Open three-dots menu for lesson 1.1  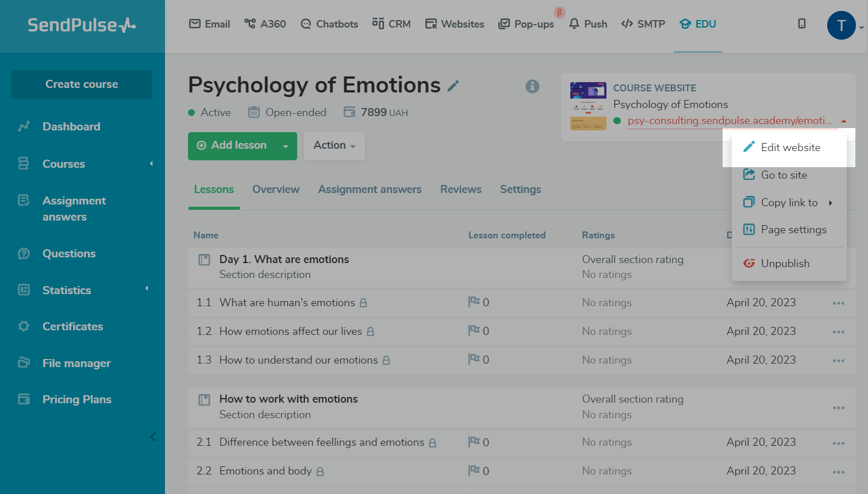coord(839,303)
